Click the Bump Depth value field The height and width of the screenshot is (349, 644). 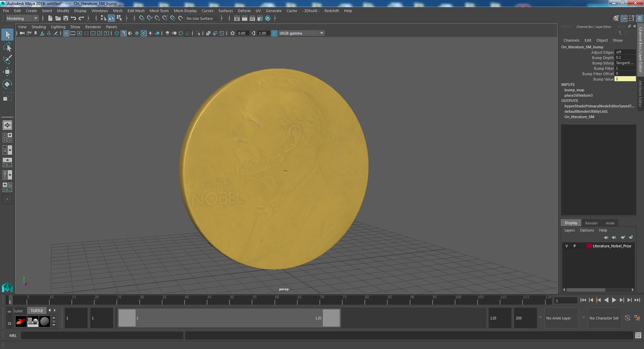tap(625, 57)
